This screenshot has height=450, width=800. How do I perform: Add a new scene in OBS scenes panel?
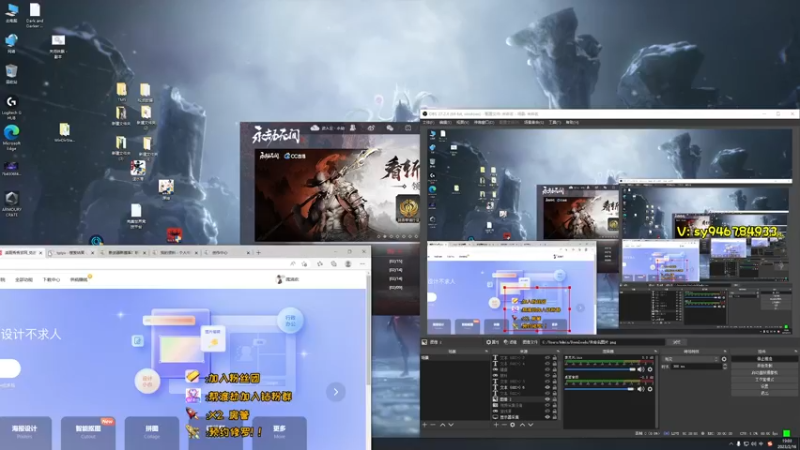[424, 424]
